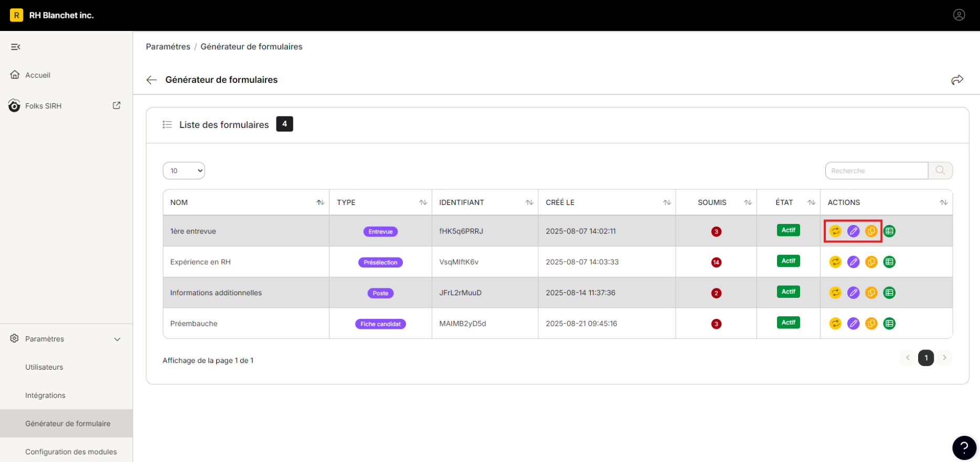Screen dimensions: 980x462
Task: Sort the ACTIONS column
Action: [944, 202]
